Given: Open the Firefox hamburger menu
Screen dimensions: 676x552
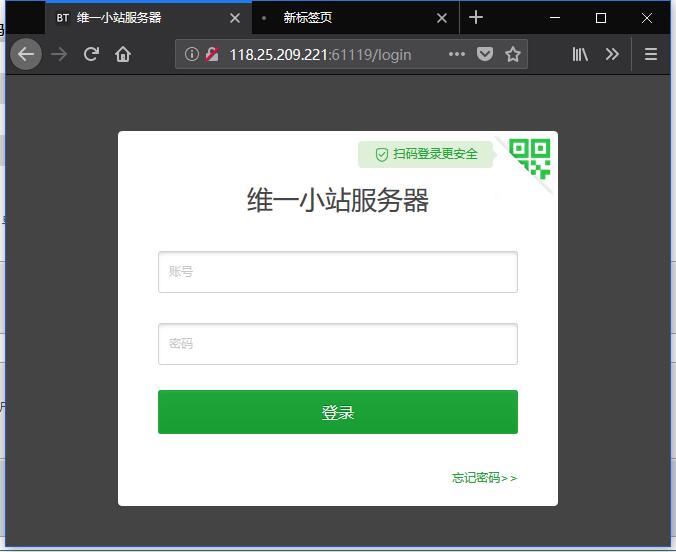Looking at the screenshot, I should click(x=651, y=54).
